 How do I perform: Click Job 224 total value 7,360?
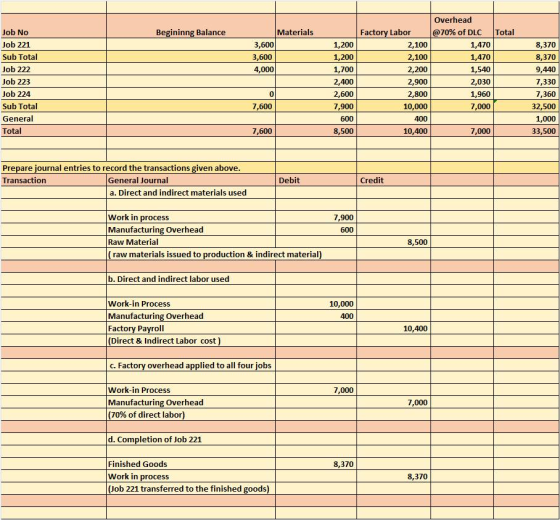coord(526,94)
